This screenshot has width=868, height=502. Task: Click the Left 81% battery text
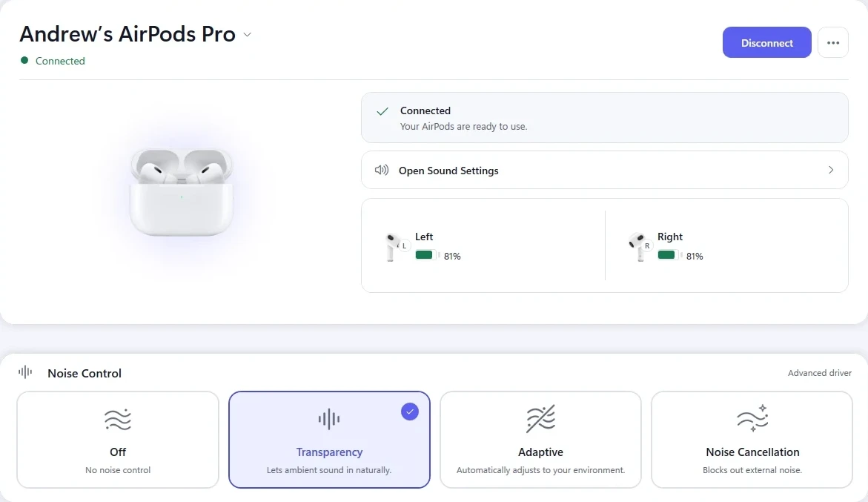(452, 257)
